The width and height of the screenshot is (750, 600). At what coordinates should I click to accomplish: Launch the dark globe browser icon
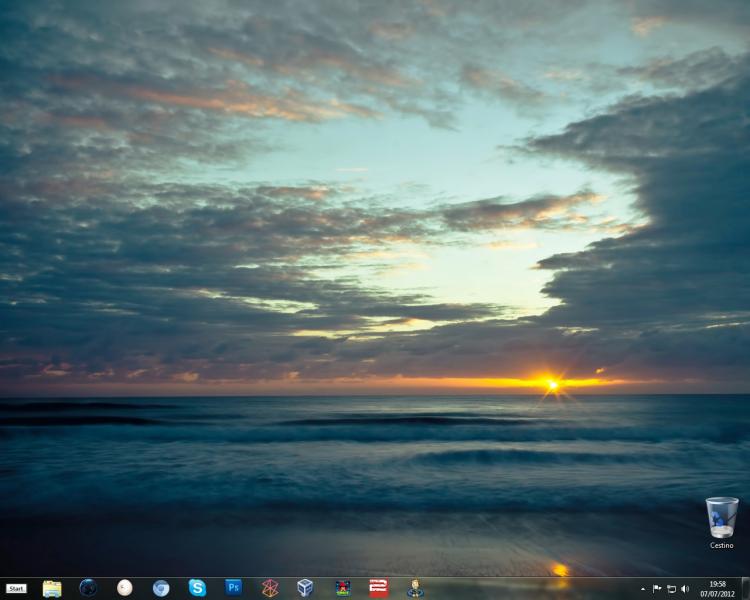(88, 588)
